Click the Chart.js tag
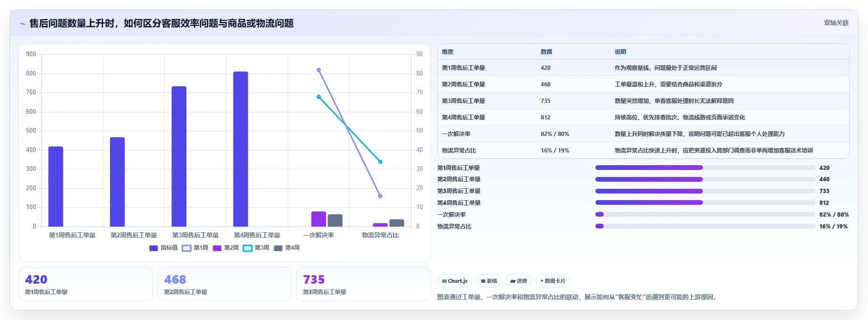The height and width of the screenshot is (320, 868). click(x=455, y=281)
